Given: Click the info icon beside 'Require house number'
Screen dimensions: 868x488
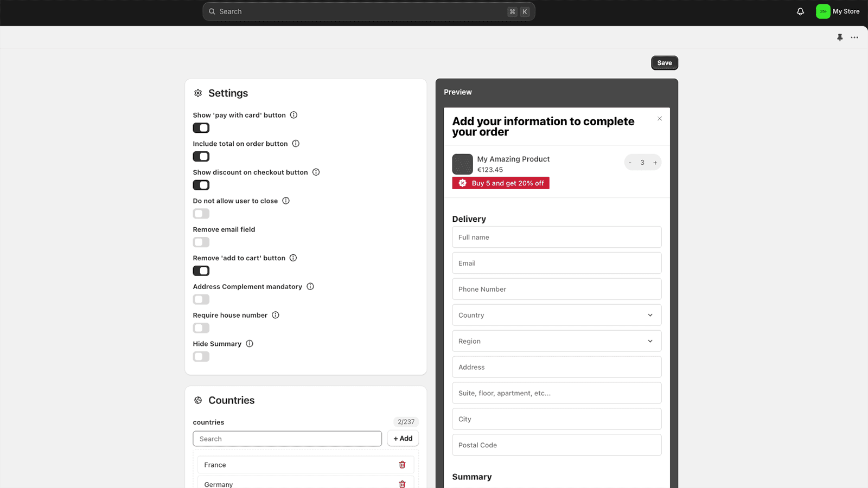Looking at the screenshot, I should pos(276,314).
